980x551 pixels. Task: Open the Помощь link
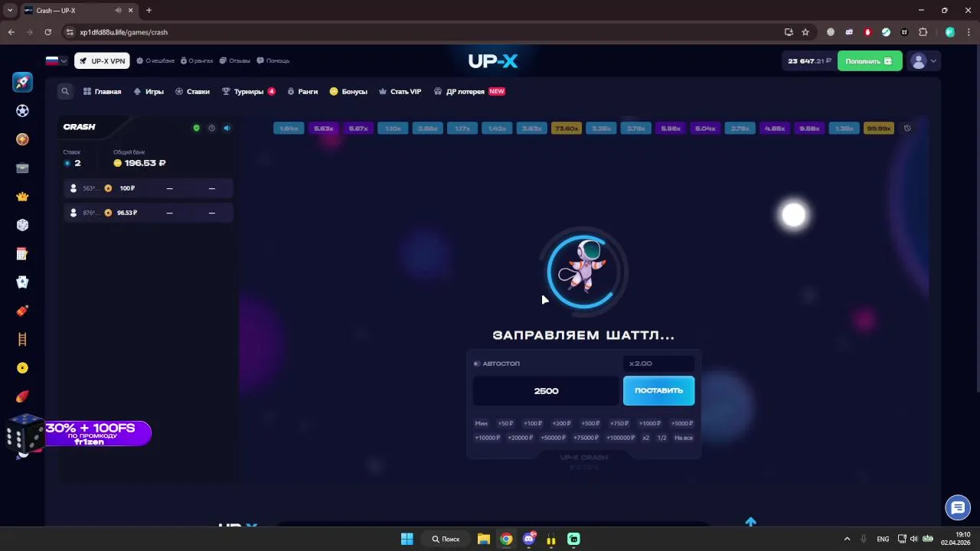point(273,60)
